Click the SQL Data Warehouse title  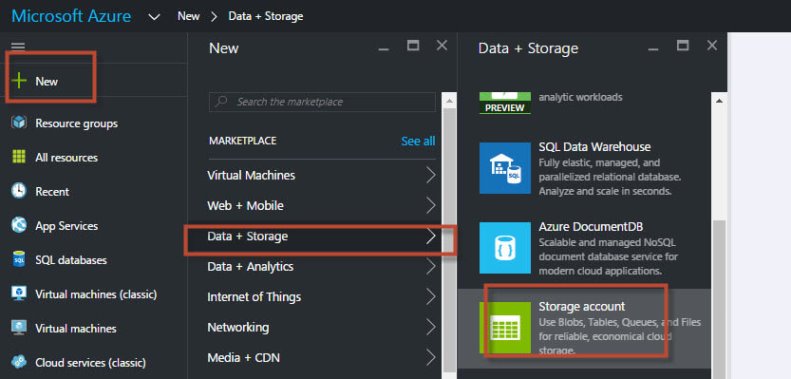point(594,147)
